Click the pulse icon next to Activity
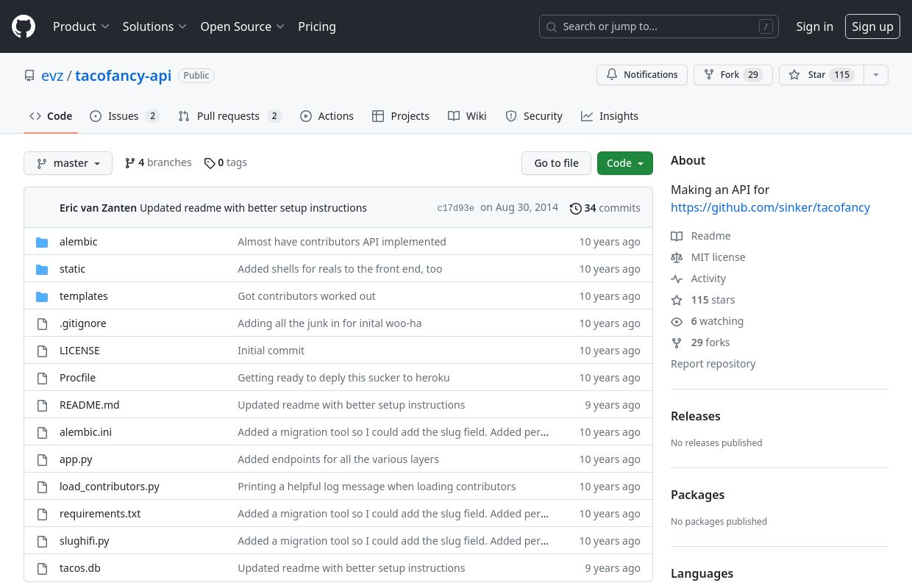The height and width of the screenshot is (588, 912). click(x=677, y=279)
